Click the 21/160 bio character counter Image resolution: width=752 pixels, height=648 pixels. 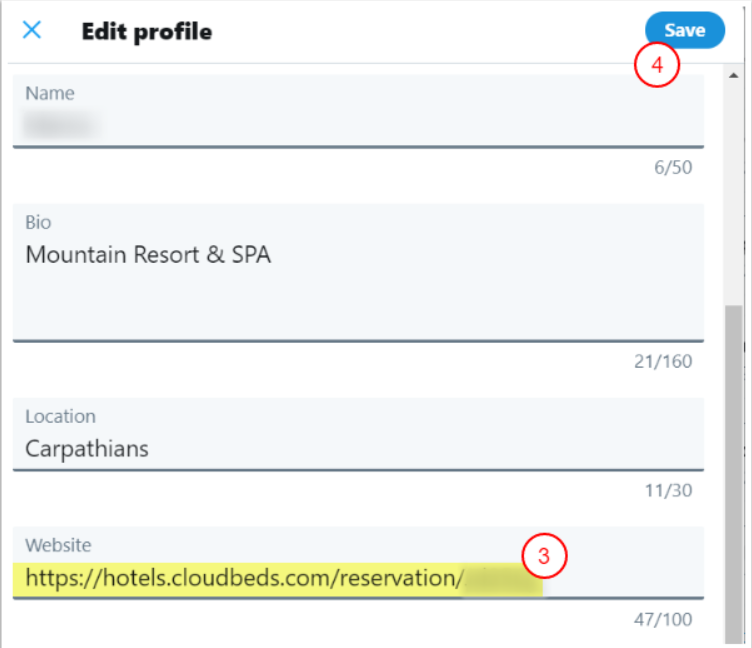point(662,361)
